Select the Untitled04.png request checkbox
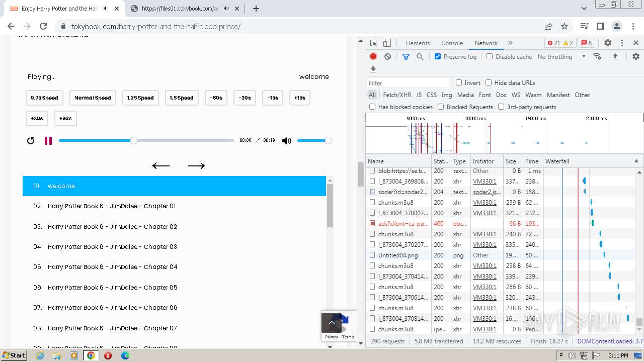 (372, 255)
